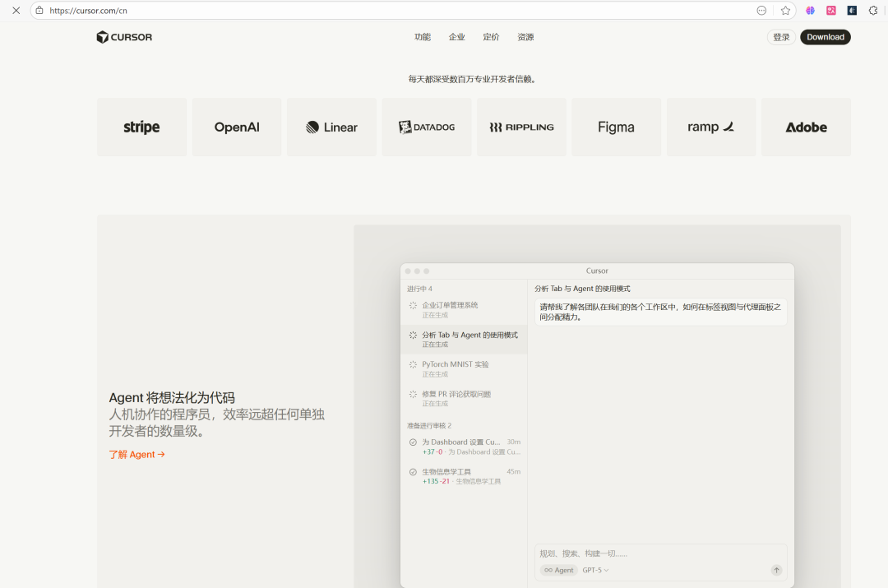The image size is (888, 588).
Task: Open the purple brain extension icon
Action: tap(811, 10)
